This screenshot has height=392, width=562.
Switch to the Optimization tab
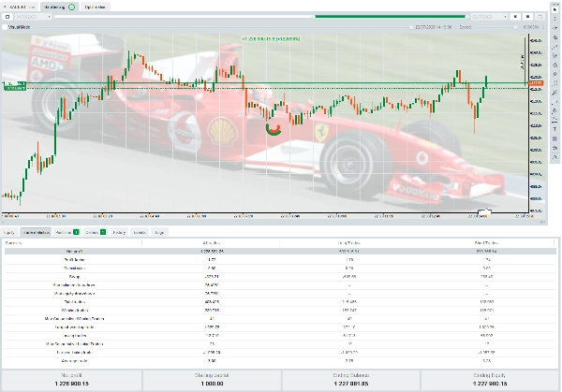[96, 7]
